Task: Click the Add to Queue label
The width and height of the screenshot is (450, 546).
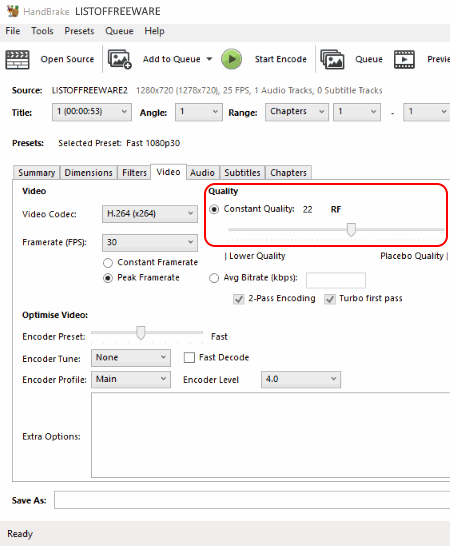Action: pyautogui.click(x=172, y=59)
